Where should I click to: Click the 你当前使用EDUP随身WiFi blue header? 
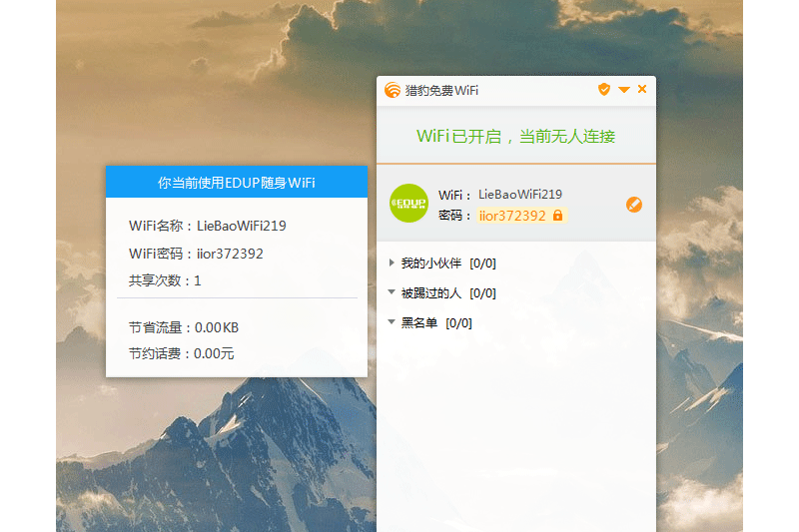tap(237, 182)
